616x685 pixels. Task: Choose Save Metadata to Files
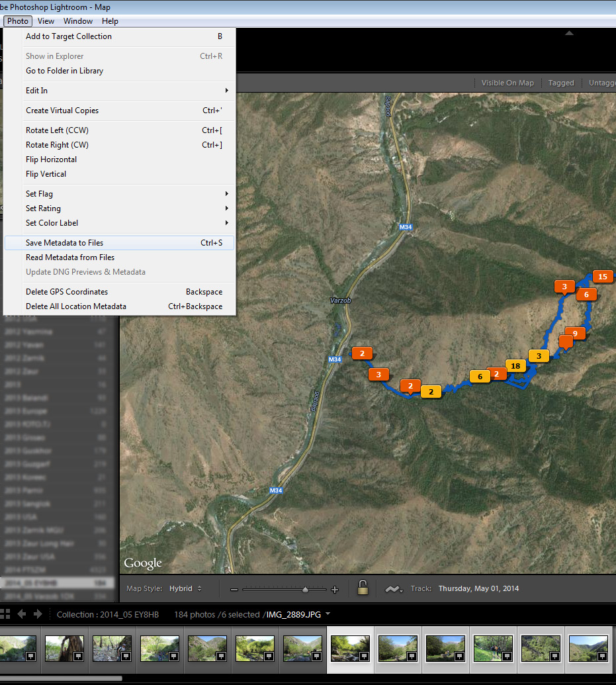click(119, 243)
